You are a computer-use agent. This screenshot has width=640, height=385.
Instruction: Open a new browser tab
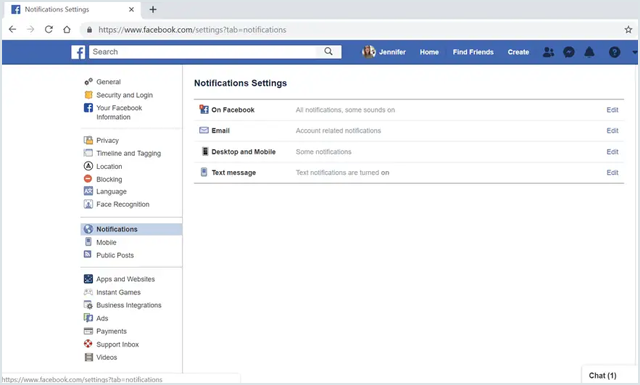click(x=153, y=9)
